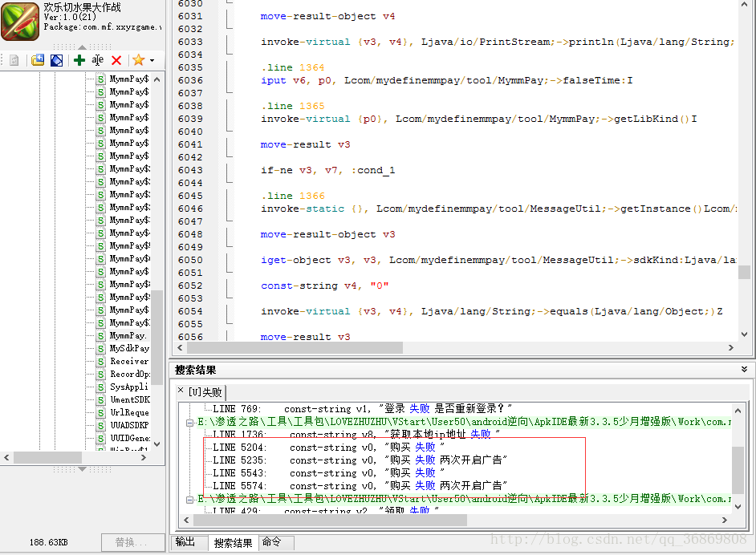Viewport: 756px width, 555px height.
Task: Click the search results scroll up arrow
Action: pos(738,411)
